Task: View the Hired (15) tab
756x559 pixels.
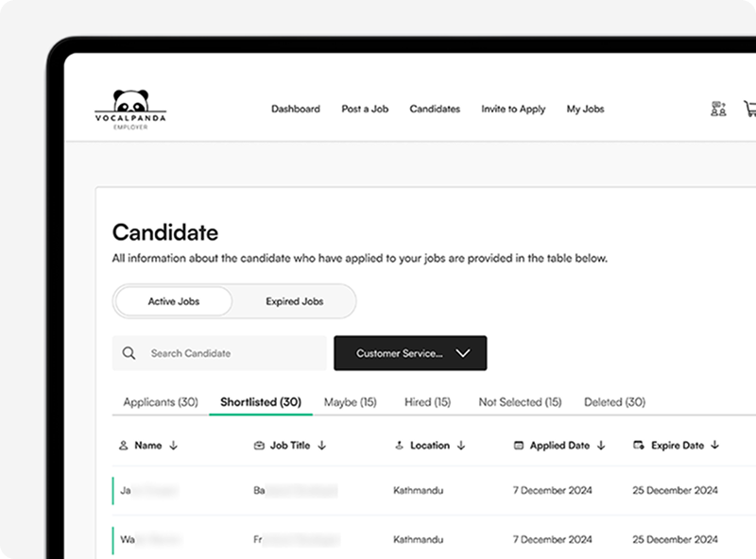Action: [427, 402]
